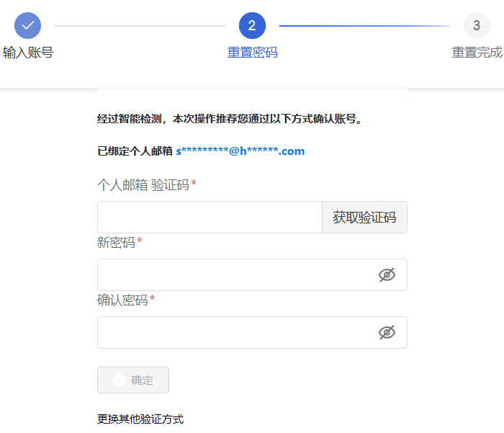Click the step 1 checkmark circle
The image size is (504, 433).
(x=27, y=25)
